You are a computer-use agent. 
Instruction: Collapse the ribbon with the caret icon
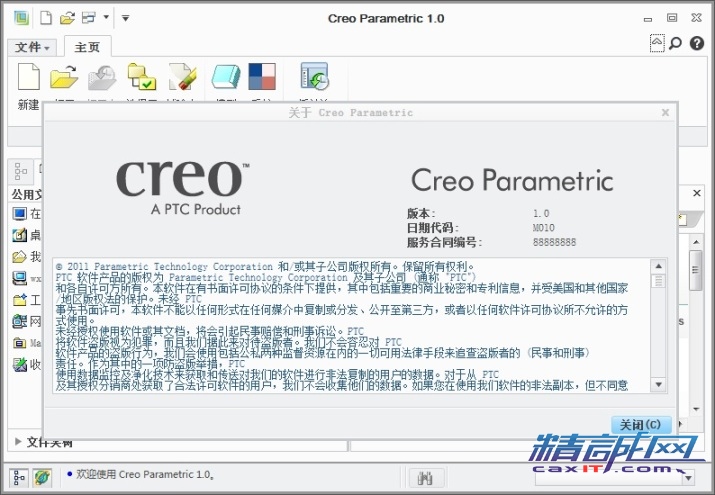pyautogui.click(x=657, y=43)
